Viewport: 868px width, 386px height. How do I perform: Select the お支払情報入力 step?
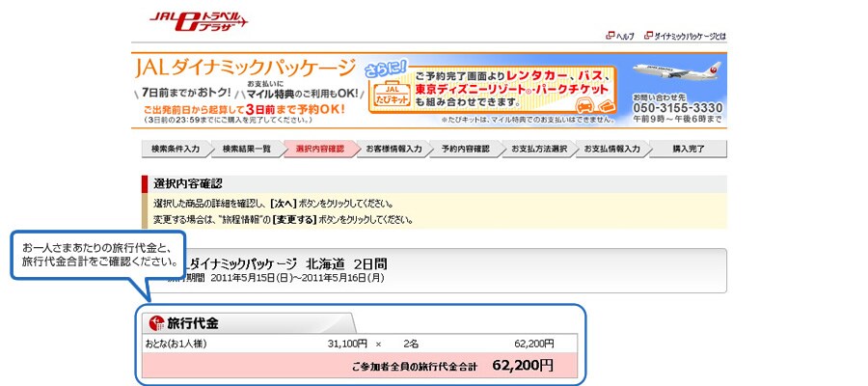click(x=612, y=149)
